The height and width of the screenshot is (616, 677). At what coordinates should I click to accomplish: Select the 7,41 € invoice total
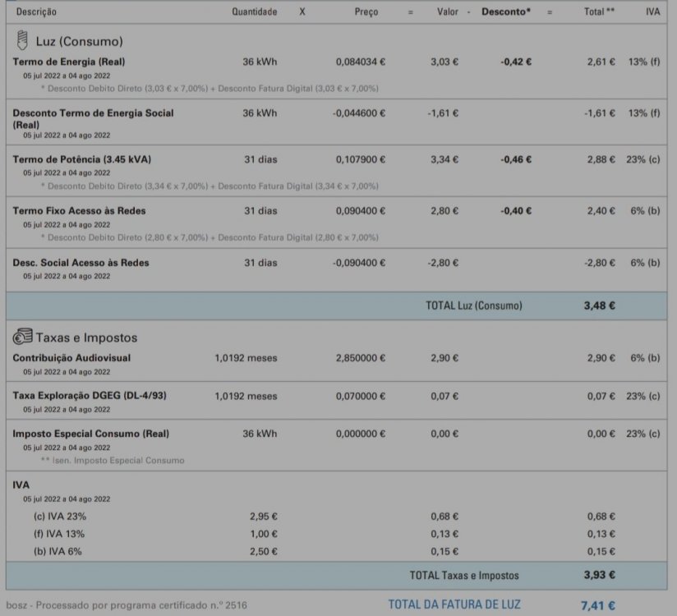(597, 605)
